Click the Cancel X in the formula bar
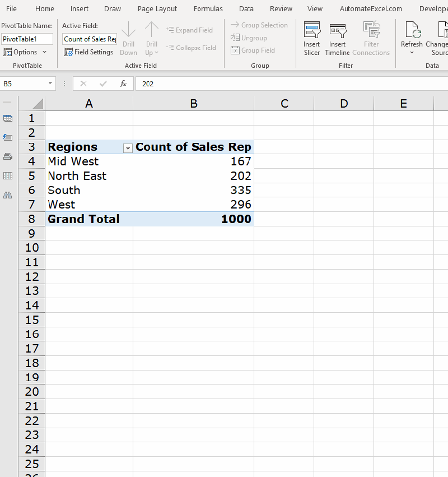The width and height of the screenshot is (448, 477). tap(83, 82)
